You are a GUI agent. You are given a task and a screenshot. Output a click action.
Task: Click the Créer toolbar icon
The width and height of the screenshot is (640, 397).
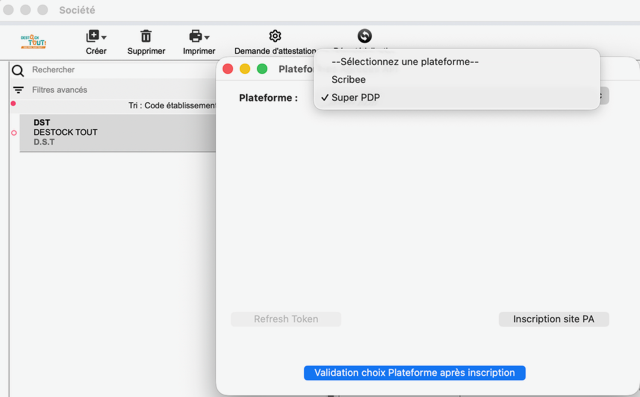[x=93, y=36]
